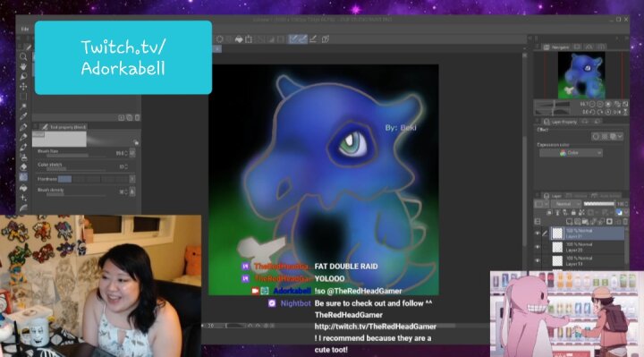Activate the selected Blend tool icon

[x=23, y=177]
